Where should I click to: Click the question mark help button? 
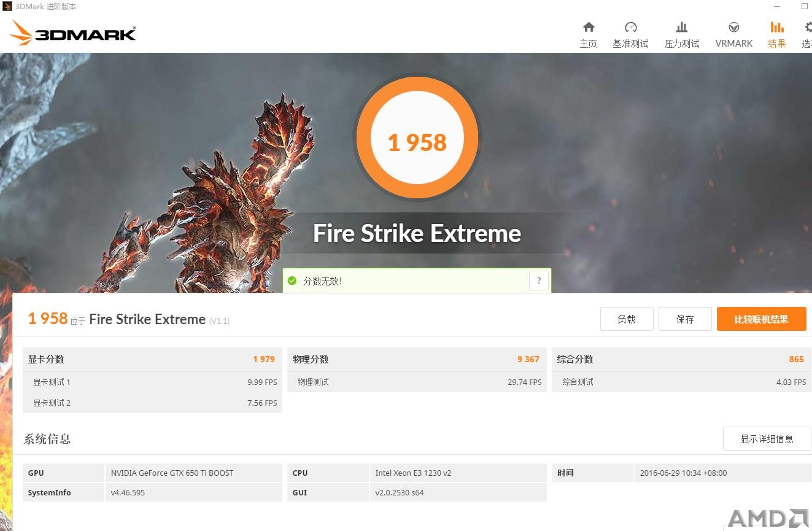tap(539, 281)
